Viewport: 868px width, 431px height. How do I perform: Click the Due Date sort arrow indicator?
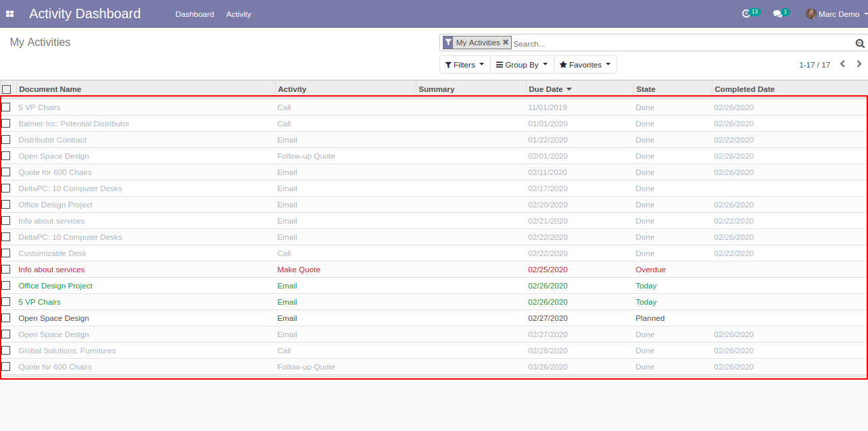[569, 89]
